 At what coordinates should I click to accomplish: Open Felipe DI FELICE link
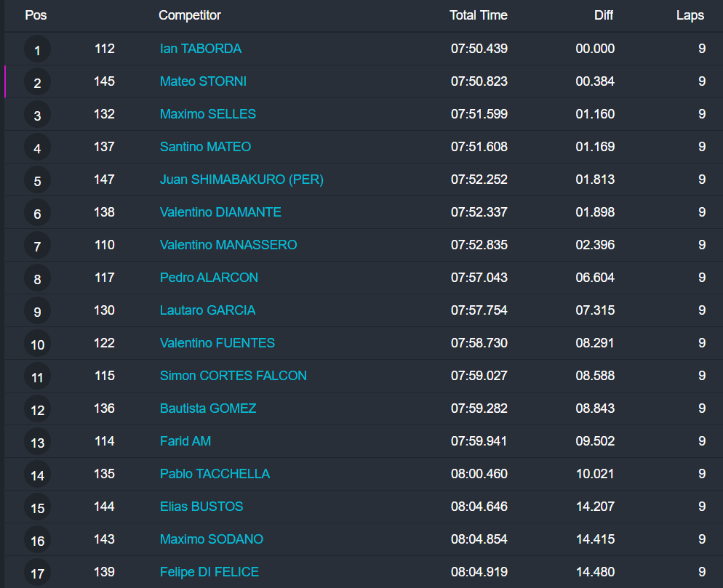point(209,572)
